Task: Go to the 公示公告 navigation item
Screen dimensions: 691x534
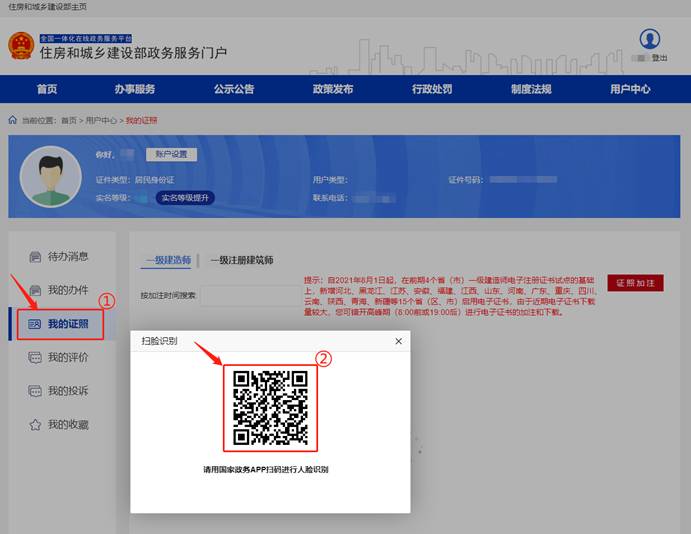Action: pos(233,89)
